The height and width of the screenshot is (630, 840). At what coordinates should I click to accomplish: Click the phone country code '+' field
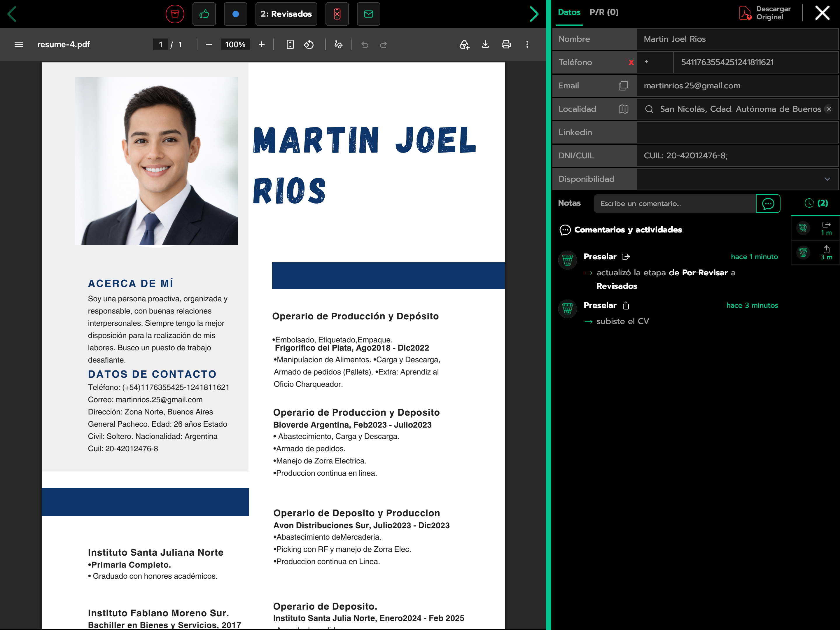[x=655, y=62]
